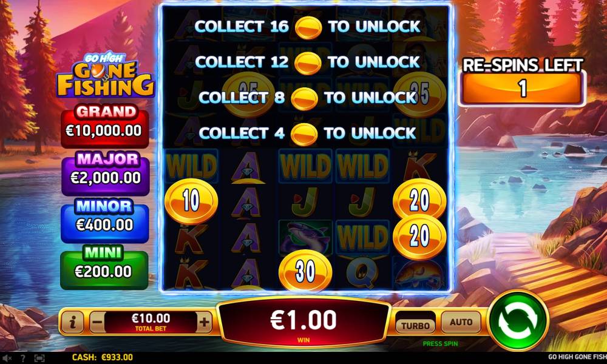Click the €10.00 total bet field
607x364 pixels.
(151, 322)
